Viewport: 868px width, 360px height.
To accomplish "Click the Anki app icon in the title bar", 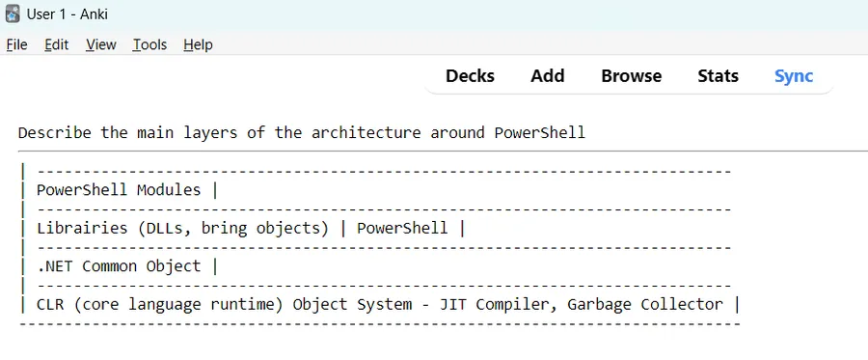I will [13, 14].
